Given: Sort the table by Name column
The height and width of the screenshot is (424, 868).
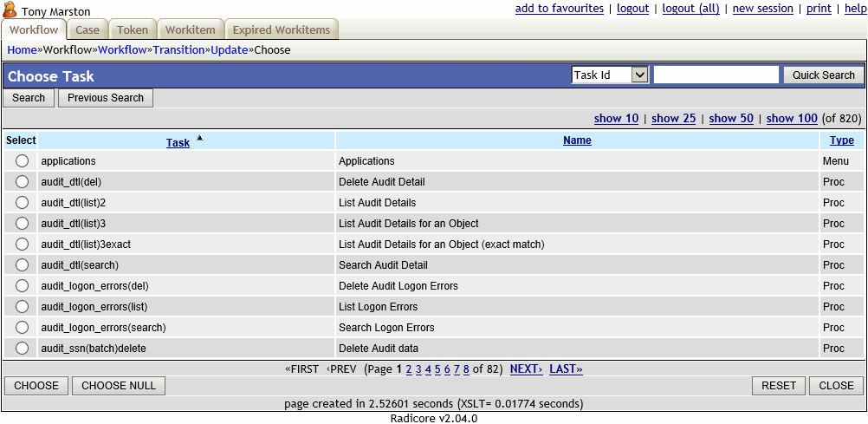Looking at the screenshot, I should (x=577, y=140).
